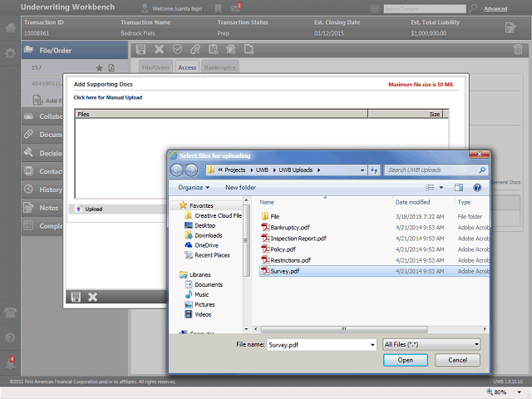Screen dimensions: 532x399
Task: Click the bookmark icon in header
Action: pos(218,8)
